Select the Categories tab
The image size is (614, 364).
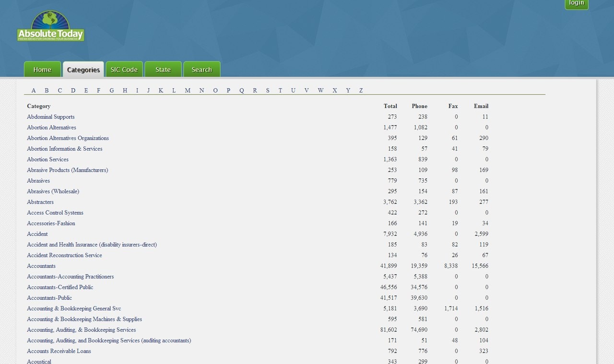(83, 70)
